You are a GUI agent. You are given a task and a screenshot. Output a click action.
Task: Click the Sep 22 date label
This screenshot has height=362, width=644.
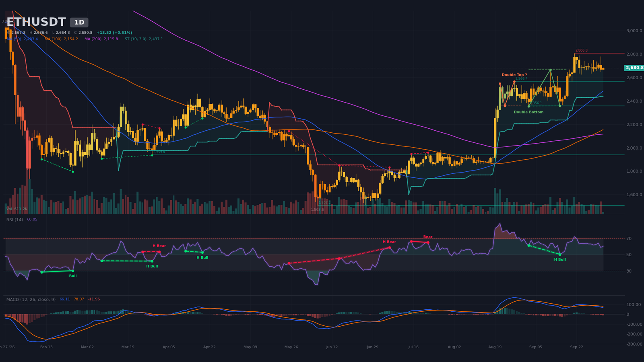click(576, 347)
